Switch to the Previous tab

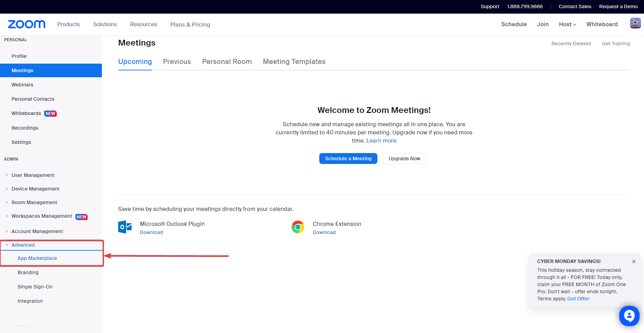click(x=177, y=62)
